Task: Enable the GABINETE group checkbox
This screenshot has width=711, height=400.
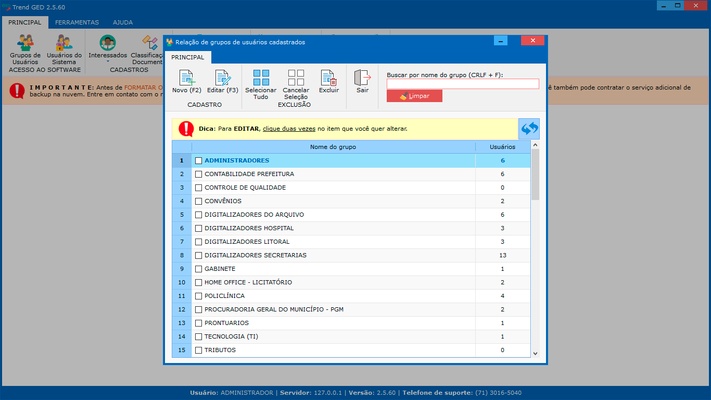Action: (x=198, y=269)
